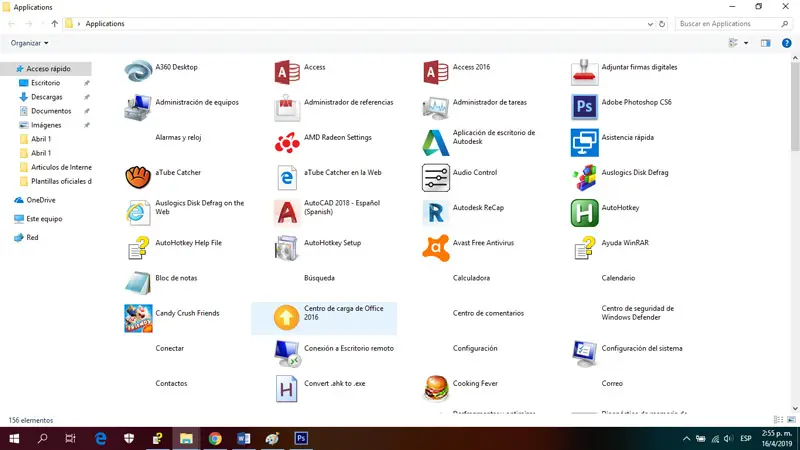Open the view options dropdown arrow
The image size is (800, 450).
[746, 43]
